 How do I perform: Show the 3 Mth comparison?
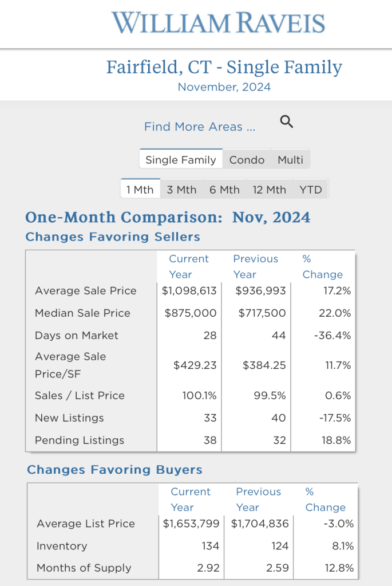click(x=181, y=190)
